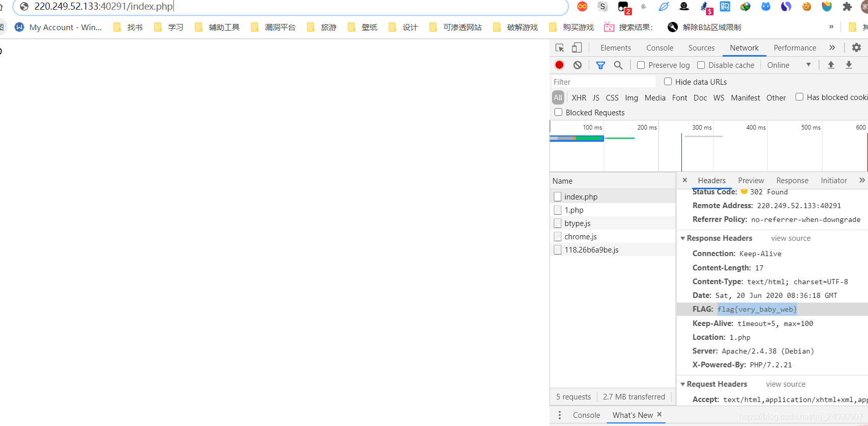The height and width of the screenshot is (426, 868).
Task: Show more bookmarks chevron
Action: 831,27
